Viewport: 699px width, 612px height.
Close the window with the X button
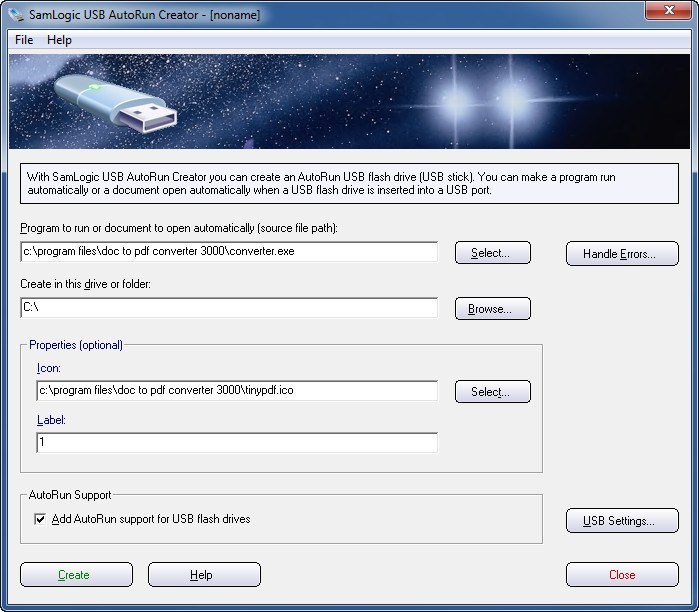(668, 10)
